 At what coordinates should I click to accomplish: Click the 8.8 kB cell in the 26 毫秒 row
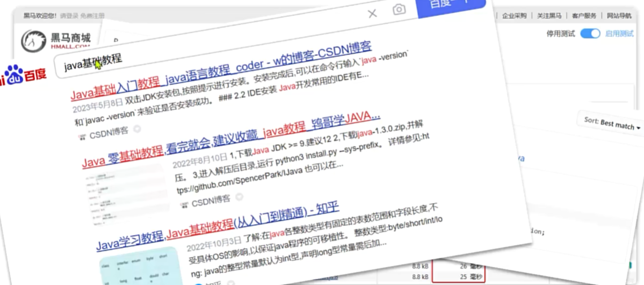(420, 266)
